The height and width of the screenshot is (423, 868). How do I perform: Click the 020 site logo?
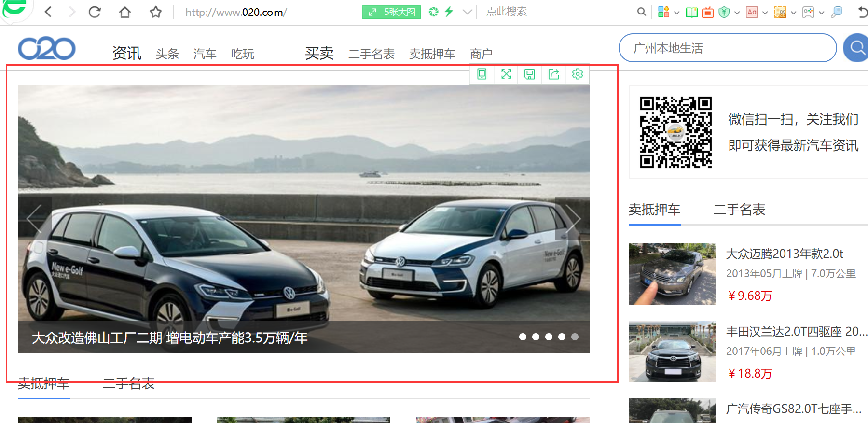click(x=47, y=48)
